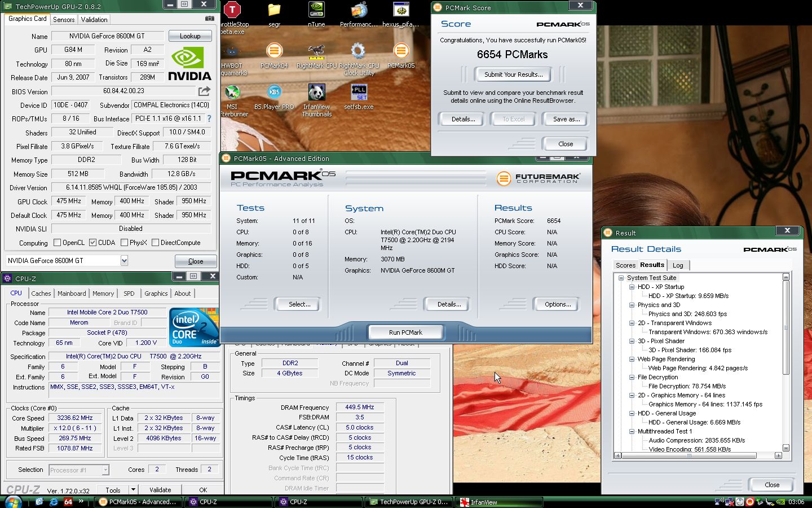Switch to TechPowerUp GPU-Z taskbar button
This screenshot has width=812, height=508.
pyautogui.click(x=409, y=502)
